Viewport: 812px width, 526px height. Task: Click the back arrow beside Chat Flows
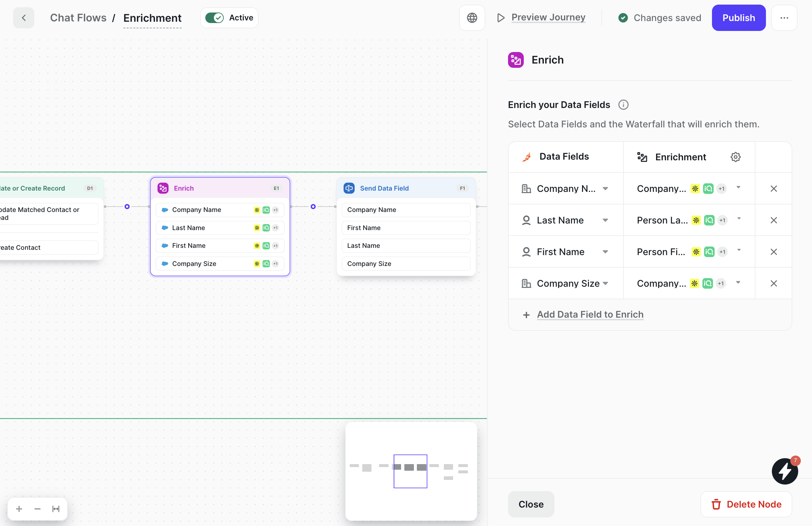coord(24,17)
